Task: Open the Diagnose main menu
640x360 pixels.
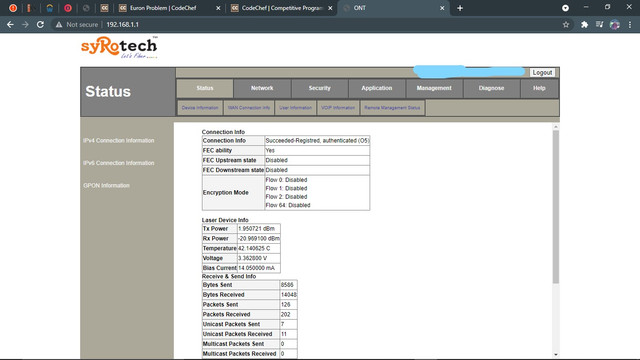Action: [491, 88]
